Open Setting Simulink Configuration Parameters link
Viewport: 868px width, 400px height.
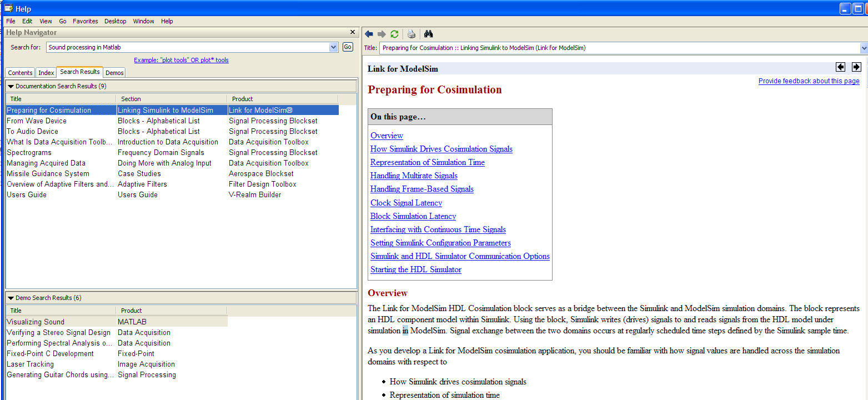tap(440, 243)
